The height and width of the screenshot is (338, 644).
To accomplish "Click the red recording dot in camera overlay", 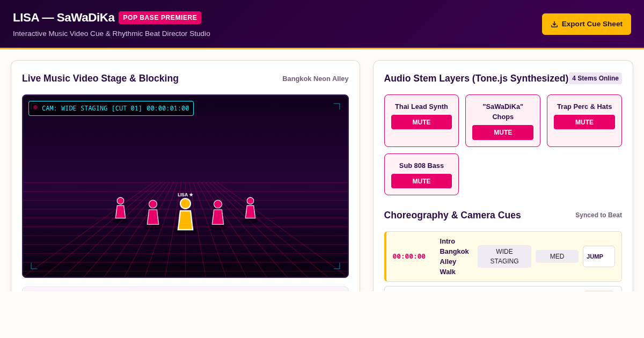I will [x=35, y=107].
